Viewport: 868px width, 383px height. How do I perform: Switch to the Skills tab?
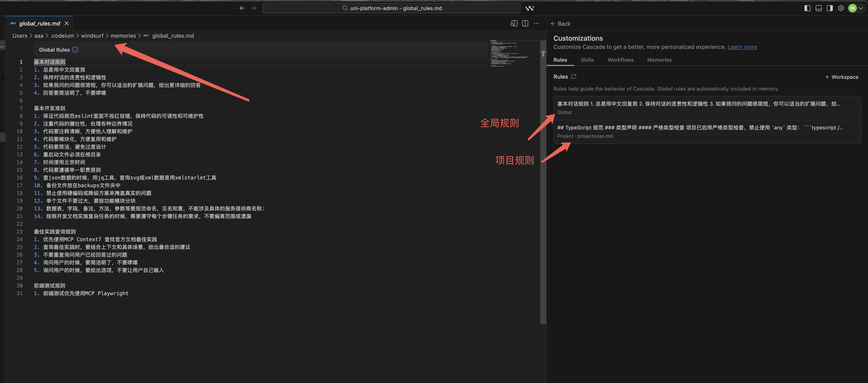pyautogui.click(x=587, y=60)
